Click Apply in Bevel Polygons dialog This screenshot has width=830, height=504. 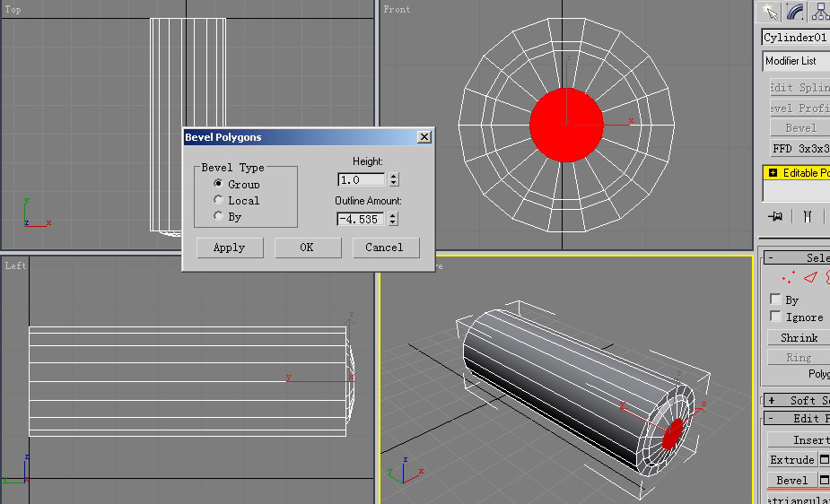[x=230, y=248]
